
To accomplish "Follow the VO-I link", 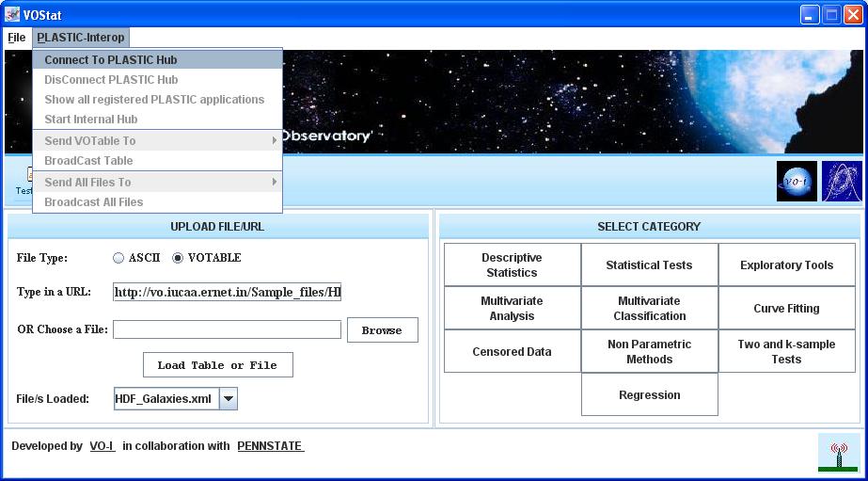I will pyautogui.click(x=103, y=446).
